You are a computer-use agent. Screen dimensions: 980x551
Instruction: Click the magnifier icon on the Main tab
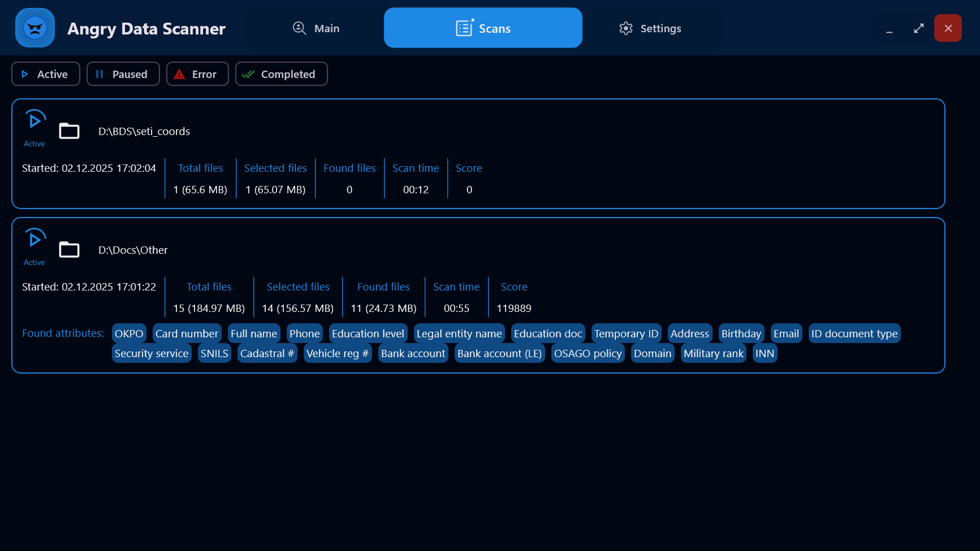(299, 28)
